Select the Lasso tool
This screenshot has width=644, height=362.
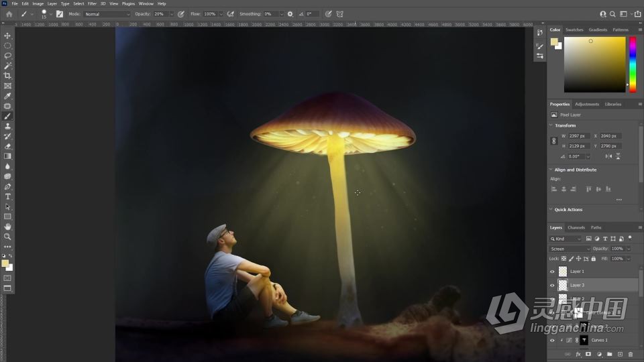(x=7, y=56)
